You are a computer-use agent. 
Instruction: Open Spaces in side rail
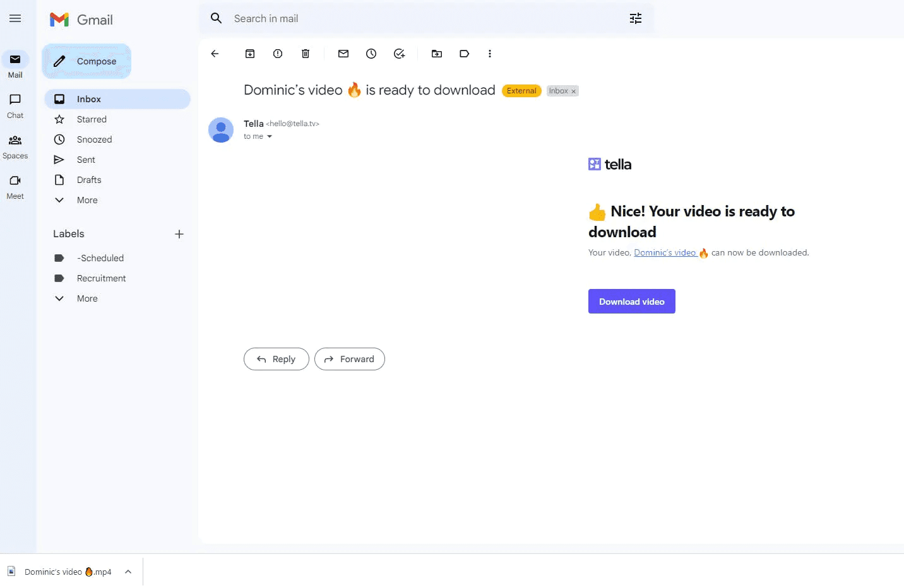(15, 146)
